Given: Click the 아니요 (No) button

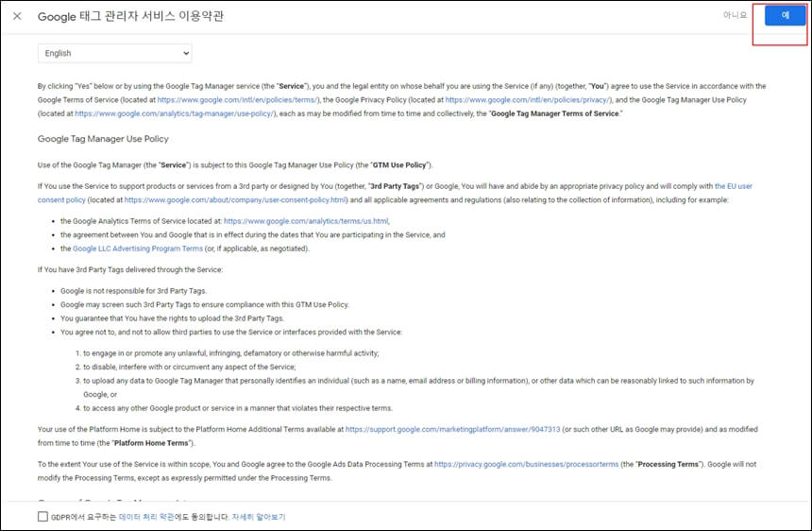Looking at the screenshot, I should (x=735, y=15).
